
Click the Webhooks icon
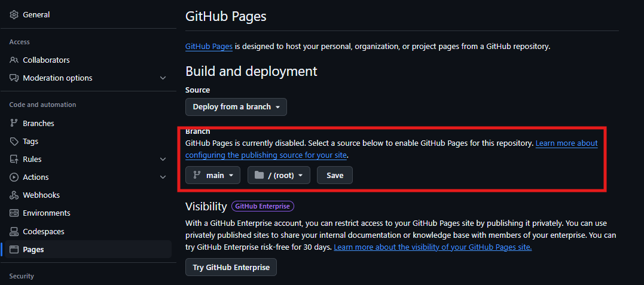14,195
